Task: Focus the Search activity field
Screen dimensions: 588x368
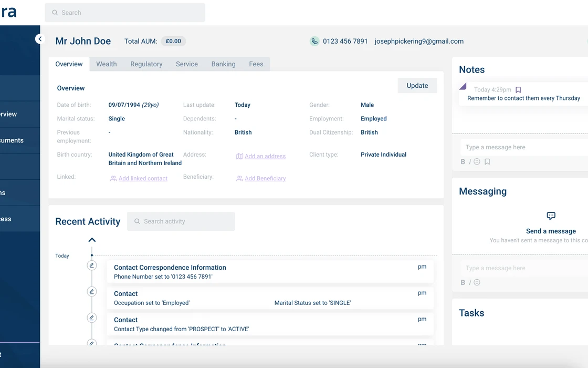Action: (x=181, y=221)
